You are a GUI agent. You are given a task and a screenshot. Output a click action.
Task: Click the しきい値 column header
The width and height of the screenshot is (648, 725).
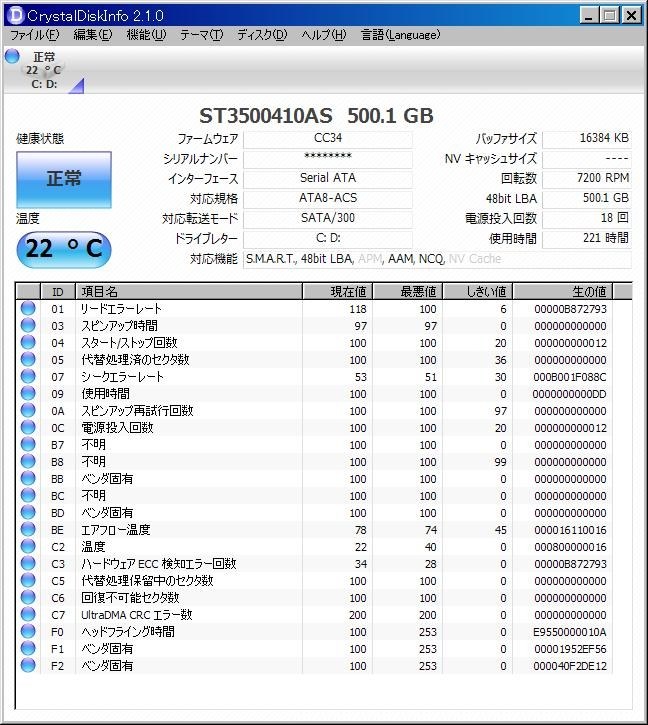[x=478, y=292]
